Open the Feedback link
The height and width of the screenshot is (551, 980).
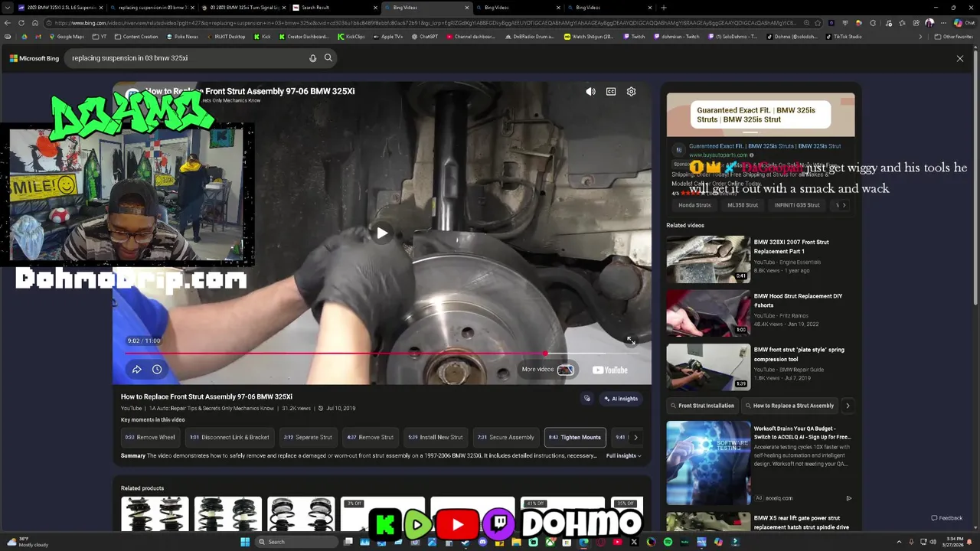pyautogui.click(x=947, y=518)
